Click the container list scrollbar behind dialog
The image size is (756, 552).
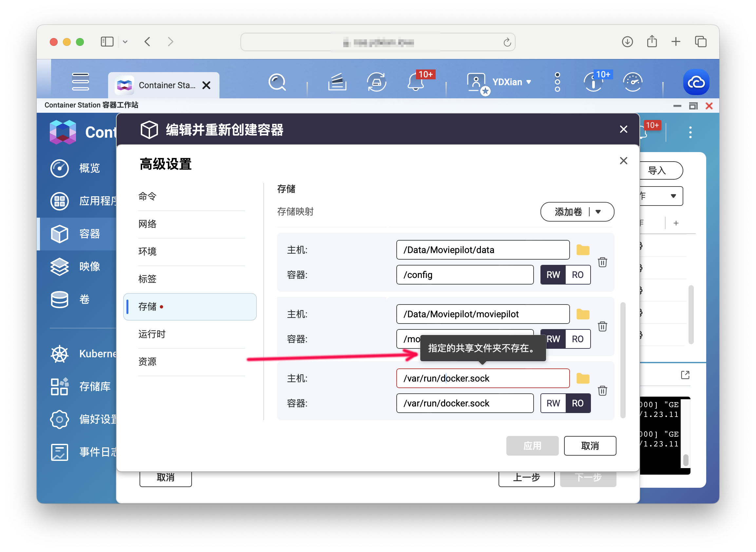pyautogui.click(x=691, y=315)
